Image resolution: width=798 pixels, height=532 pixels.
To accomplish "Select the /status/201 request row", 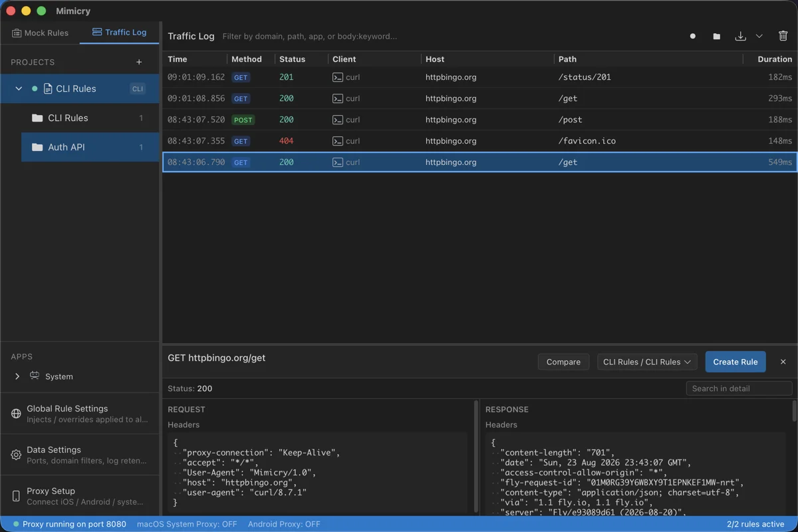I will coord(479,77).
